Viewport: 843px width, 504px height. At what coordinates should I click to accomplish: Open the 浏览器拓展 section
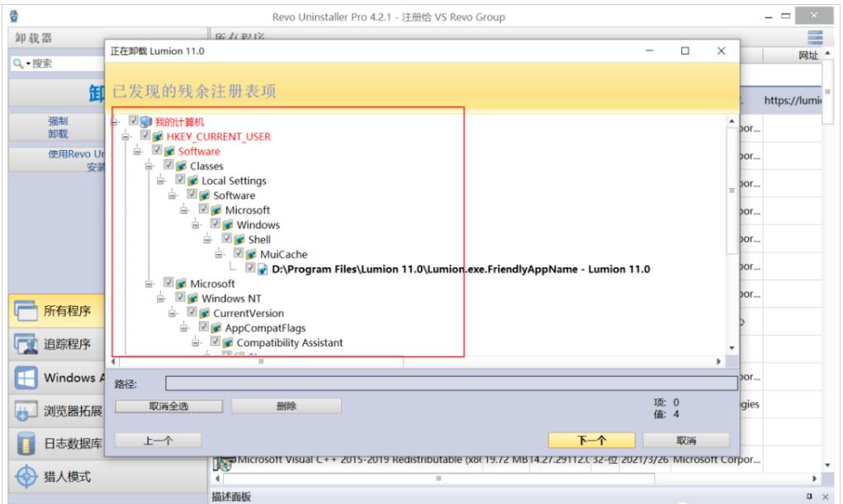[x=56, y=412]
